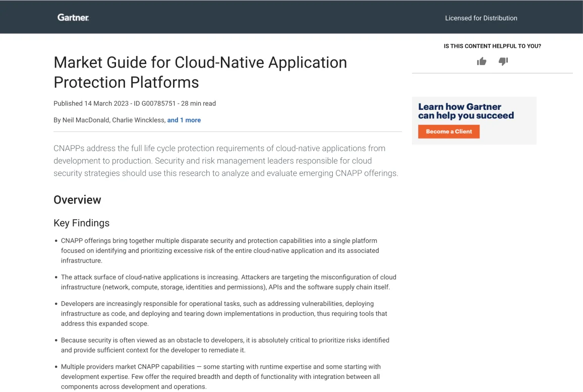Click the published date 14 March 2023
Viewport: 583px width, 392px height.
(x=106, y=103)
